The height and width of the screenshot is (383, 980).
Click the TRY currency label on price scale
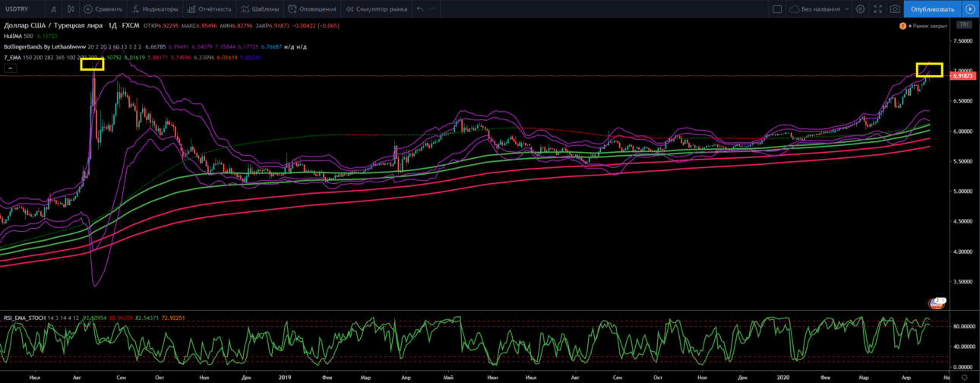point(965,25)
